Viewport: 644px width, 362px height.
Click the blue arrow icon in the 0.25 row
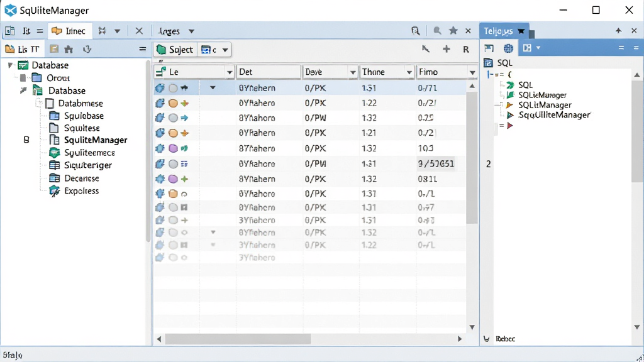tap(184, 118)
